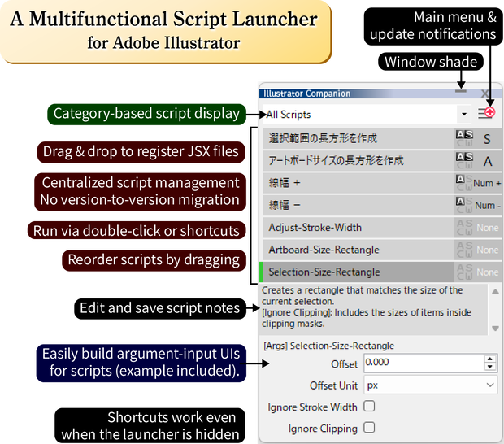Click the ASCW modifier icon beside Num -
504x444 pixels.
(464, 205)
